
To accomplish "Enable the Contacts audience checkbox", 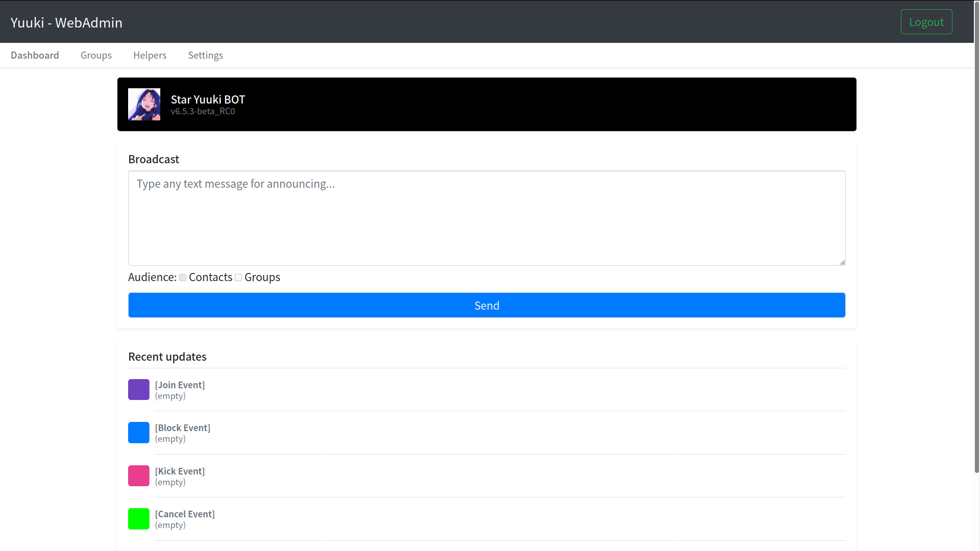I will pyautogui.click(x=183, y=278).
